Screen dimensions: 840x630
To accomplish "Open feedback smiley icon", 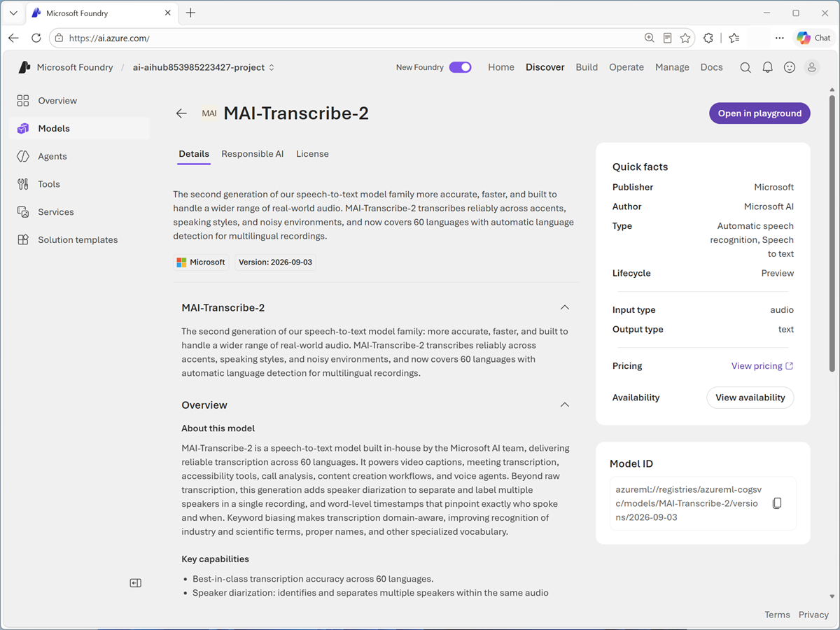I will 790,67.
